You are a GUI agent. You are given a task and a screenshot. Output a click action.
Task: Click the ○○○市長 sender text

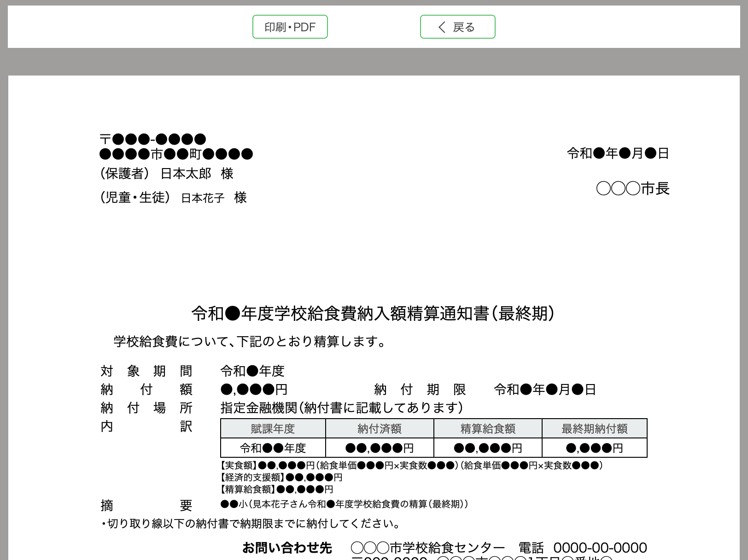632,188
